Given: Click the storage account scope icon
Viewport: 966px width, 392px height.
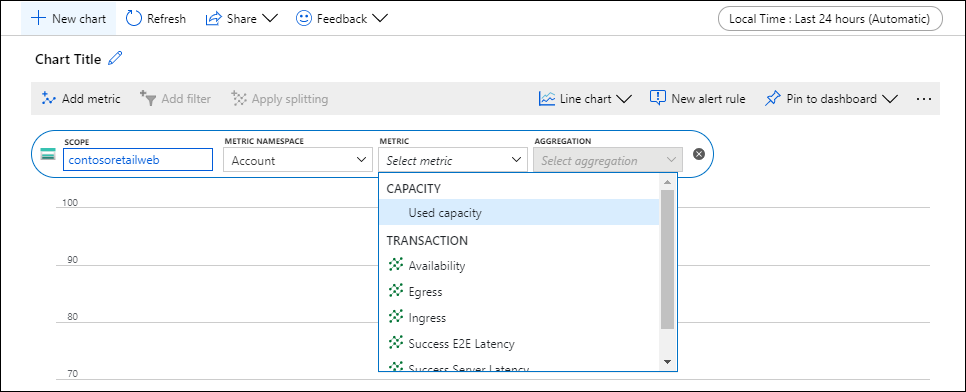Looking at the screenshot, I should pos(47,154).
